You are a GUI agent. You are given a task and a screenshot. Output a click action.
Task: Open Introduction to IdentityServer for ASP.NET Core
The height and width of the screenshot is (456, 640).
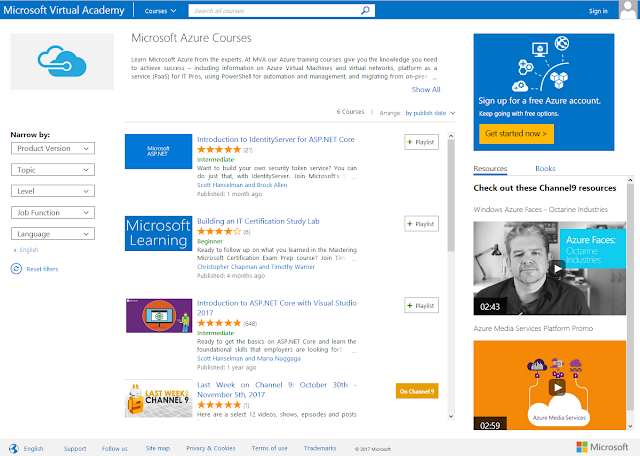pos(276,139)
